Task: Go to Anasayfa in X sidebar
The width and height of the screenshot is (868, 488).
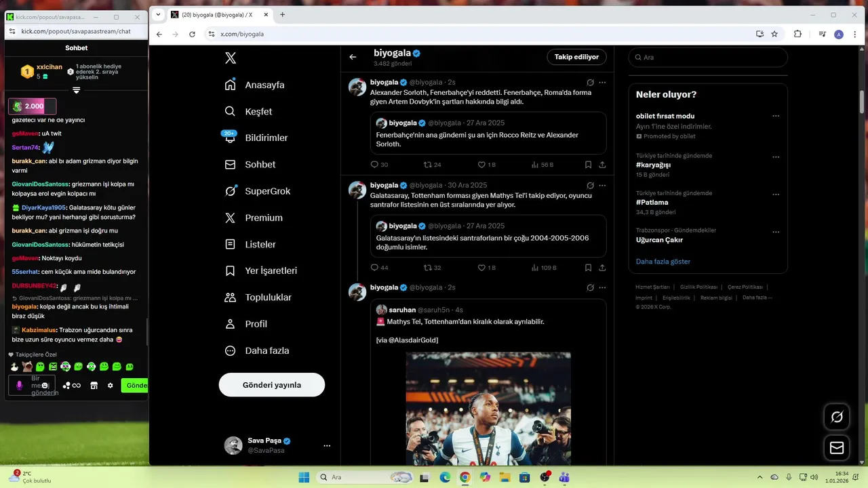Action: coord(254,85)
